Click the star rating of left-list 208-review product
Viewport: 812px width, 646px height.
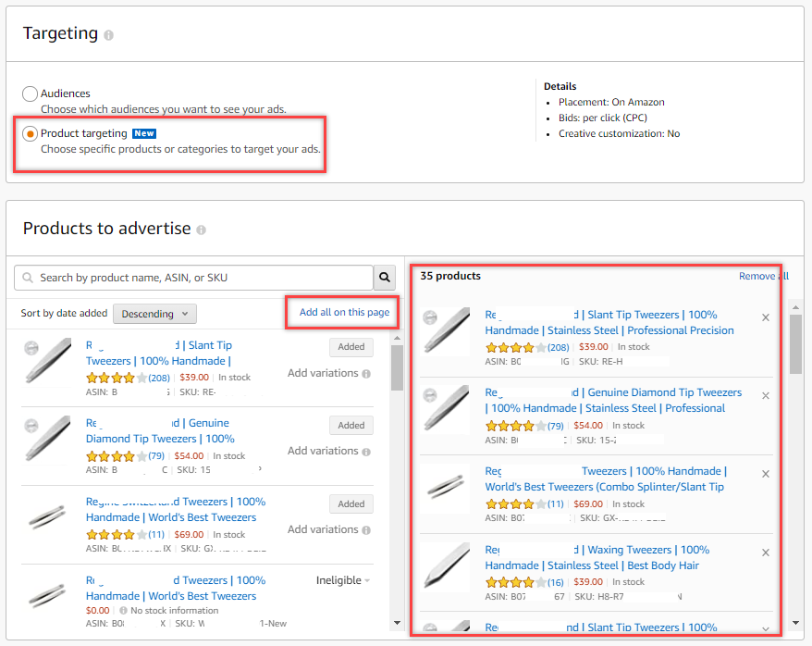pyautogui.click(x=117, y=378)
